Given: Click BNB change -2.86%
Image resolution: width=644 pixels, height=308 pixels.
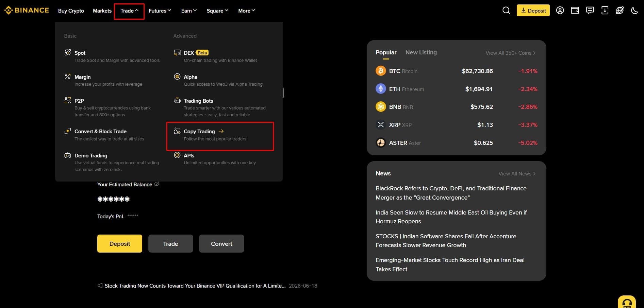Looking at the screenshot, I should tap(528, 107).
